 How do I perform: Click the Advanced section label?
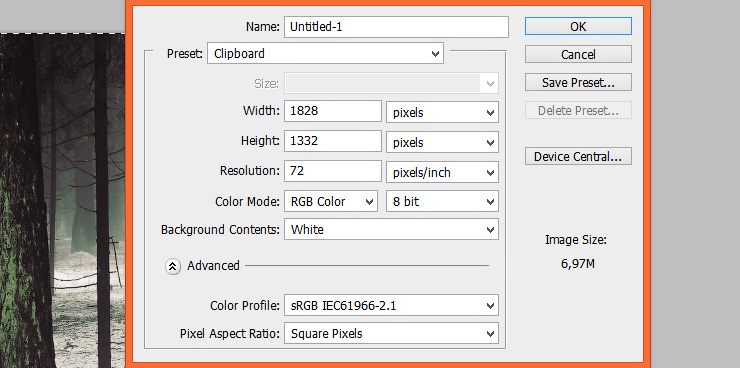point(213,266)
